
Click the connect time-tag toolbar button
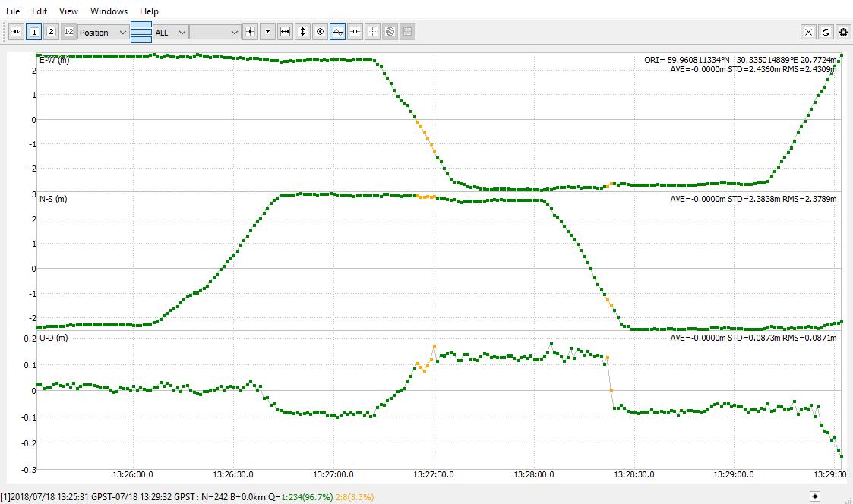[x=16, y=32]
